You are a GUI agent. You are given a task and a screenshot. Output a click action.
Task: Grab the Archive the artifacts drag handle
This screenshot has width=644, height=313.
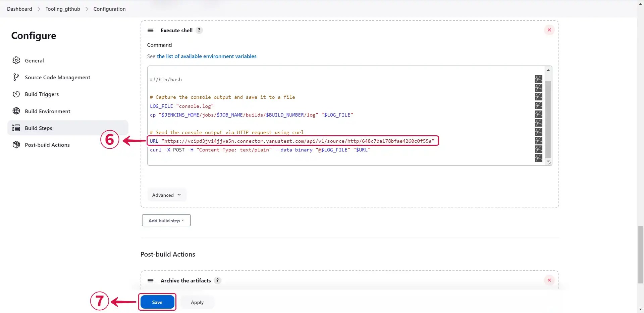pos(150,280)
